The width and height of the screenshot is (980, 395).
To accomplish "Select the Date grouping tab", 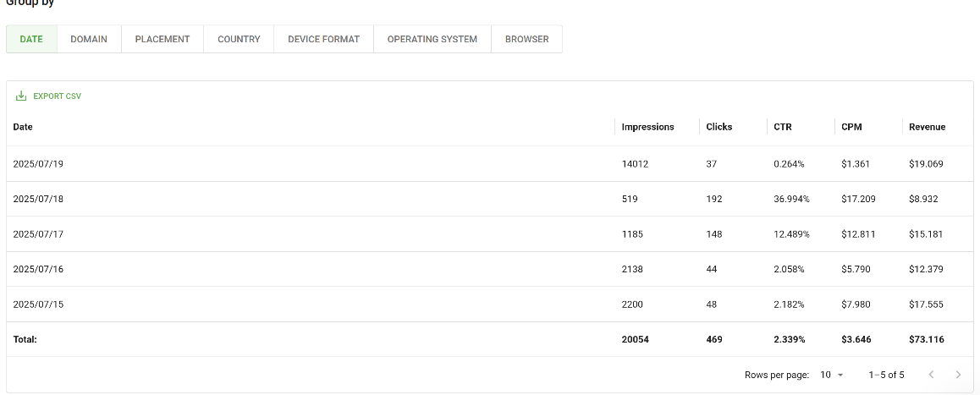I will [31, 39].
